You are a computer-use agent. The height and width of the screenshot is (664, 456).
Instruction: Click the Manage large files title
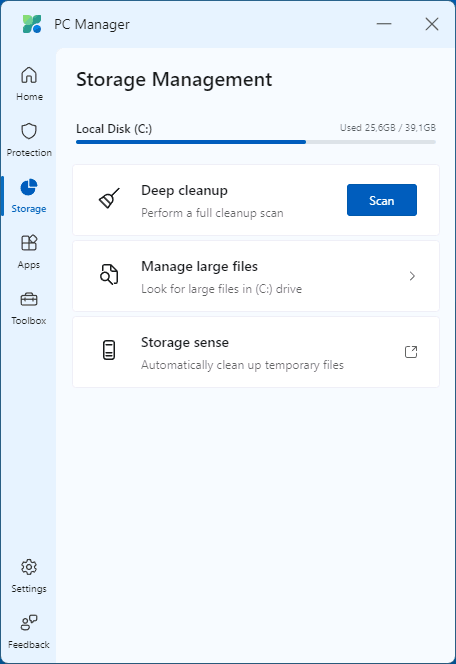(x=199, y=266)
